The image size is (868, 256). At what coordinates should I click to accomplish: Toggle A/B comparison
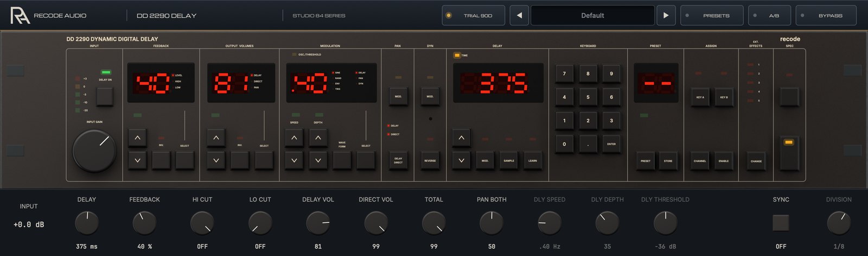(x=769, y=15)
